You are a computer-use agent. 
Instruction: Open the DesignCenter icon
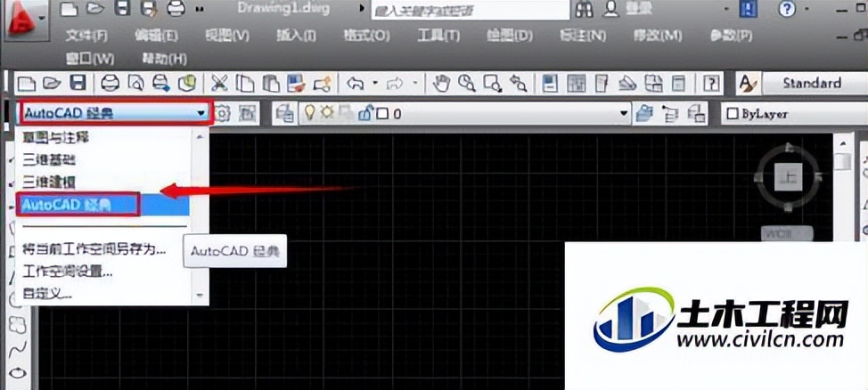coord(577,84)
